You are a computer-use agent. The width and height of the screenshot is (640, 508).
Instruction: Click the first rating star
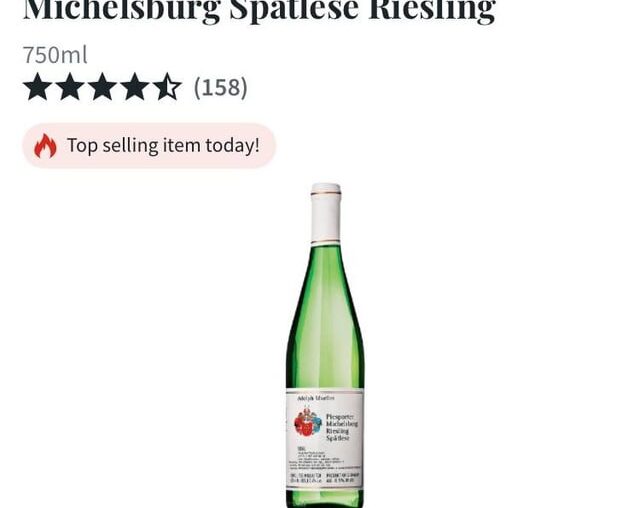tap(36, 87)
